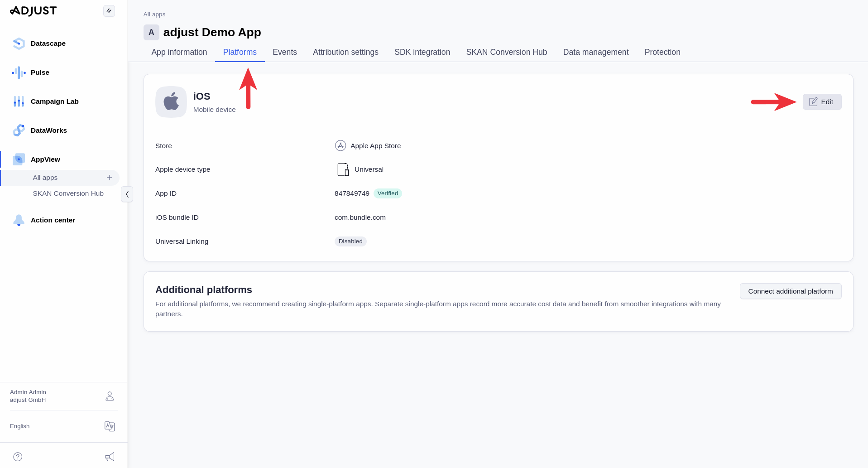Open the help question mark icon
The height and width of the screenshot is (468, 868).
click(x=18, y=457)
